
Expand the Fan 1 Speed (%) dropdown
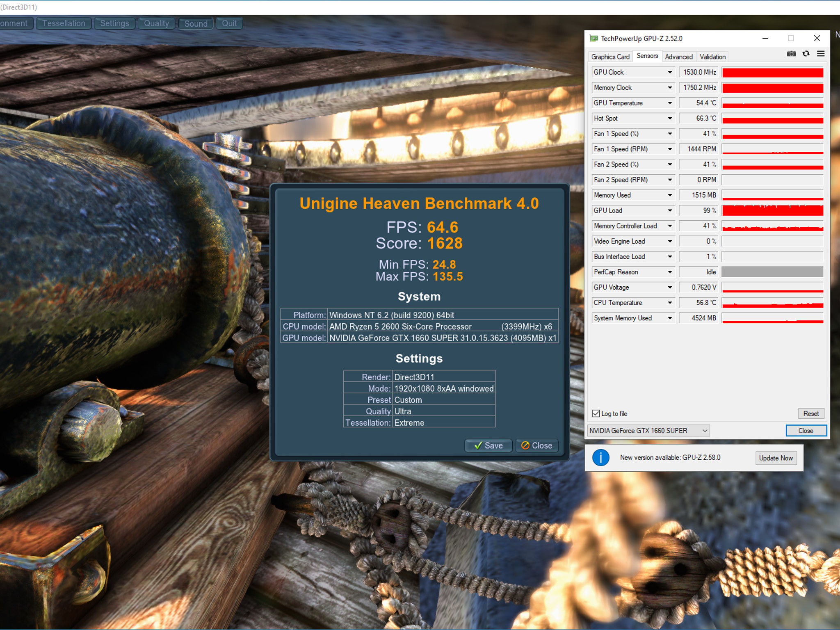pyautogui.click(x=670, y=134)
